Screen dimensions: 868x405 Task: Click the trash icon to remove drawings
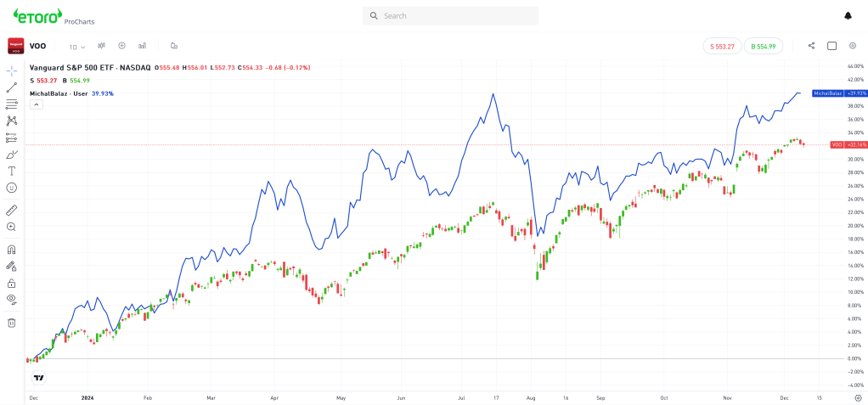pos(12,323)
